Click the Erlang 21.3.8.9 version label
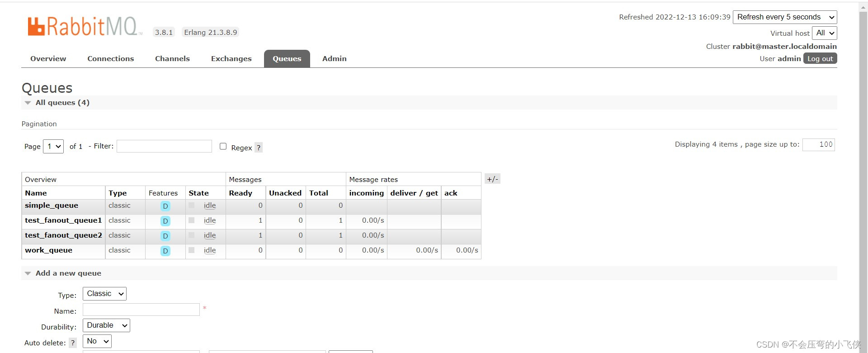 tap(211, 32)
